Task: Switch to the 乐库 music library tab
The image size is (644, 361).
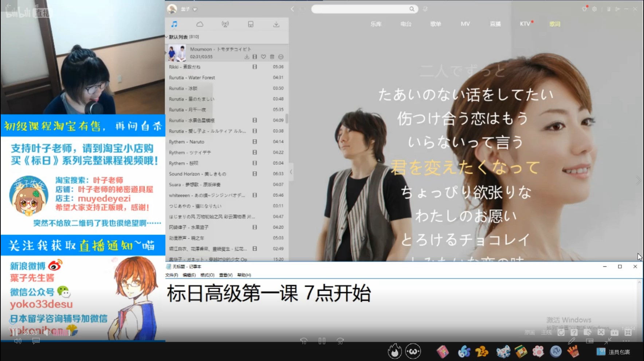Action: (376, 24)
